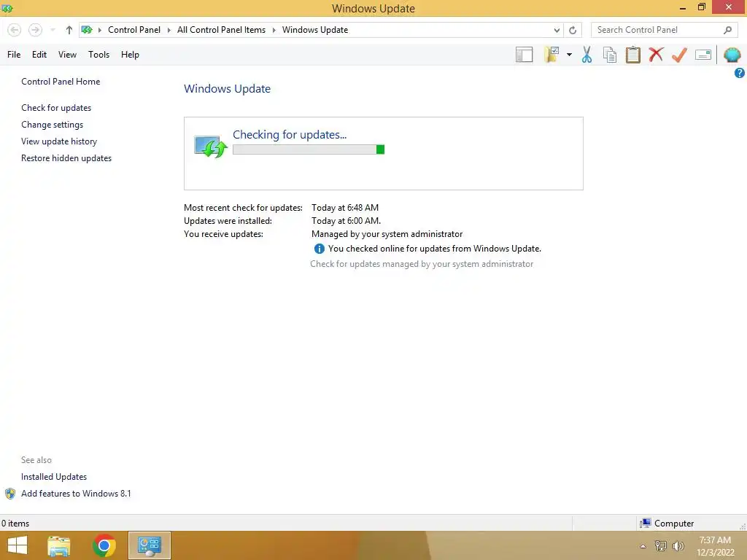Image resolution: width=747 pixels, height=560 pixels.
Task: Open the Help menu
Action: click(x=130, y=55)
